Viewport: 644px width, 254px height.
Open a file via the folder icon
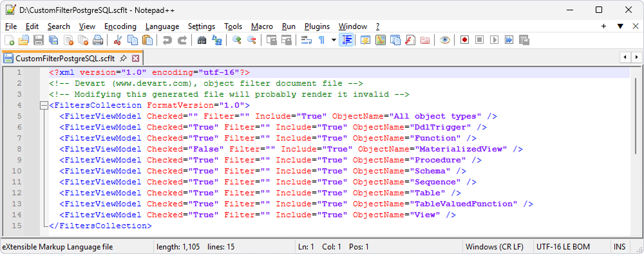pos(24,40)
